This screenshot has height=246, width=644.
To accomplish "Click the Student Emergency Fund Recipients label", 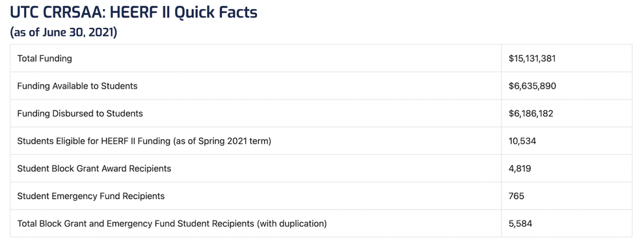I will (91, 196).
